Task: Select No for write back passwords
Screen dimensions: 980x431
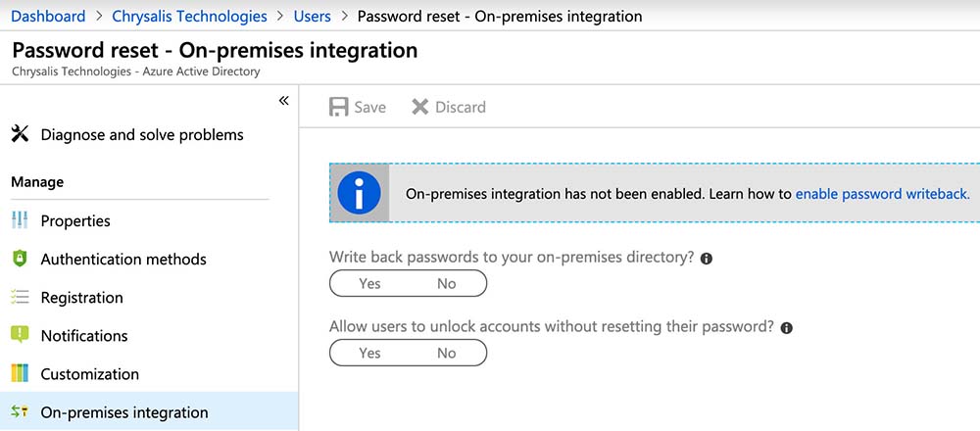Action: [x=447, y=284]
